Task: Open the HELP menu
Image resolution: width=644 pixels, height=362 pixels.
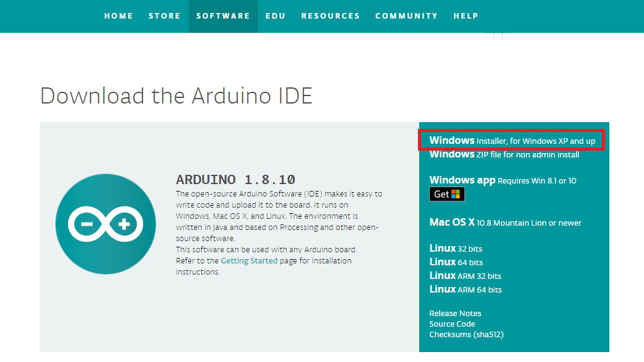Action: [x=466, y=16]
